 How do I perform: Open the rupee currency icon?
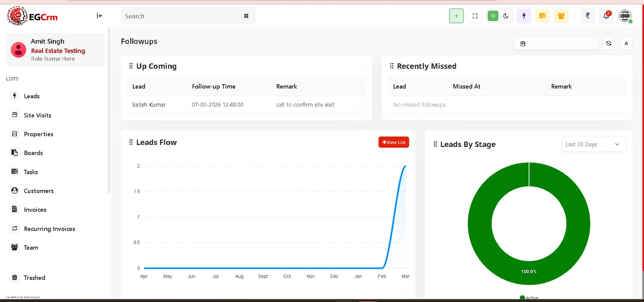tap(588, 16)
